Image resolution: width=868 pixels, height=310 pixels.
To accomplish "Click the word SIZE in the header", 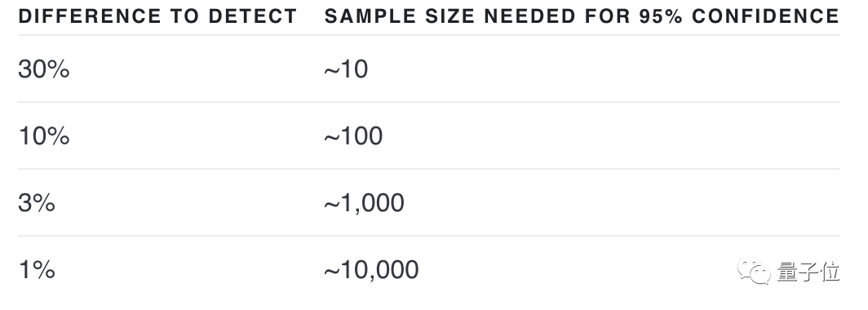I will coord(449,16).
